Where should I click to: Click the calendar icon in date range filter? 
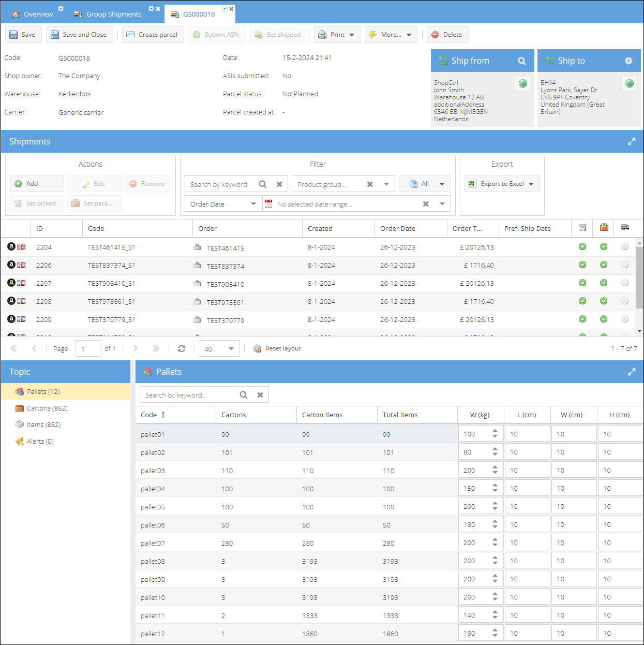(x=268, y=203)
